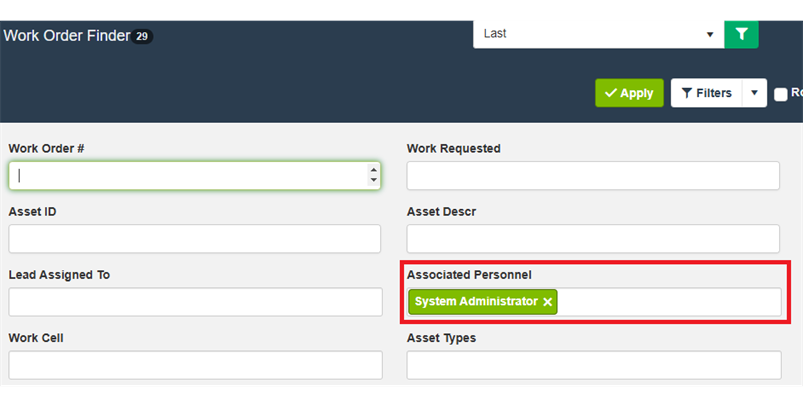The width and height of the screenshot is (803, 413).
Task: Click inside the Associated Personnel field
Action: [668, 302]
